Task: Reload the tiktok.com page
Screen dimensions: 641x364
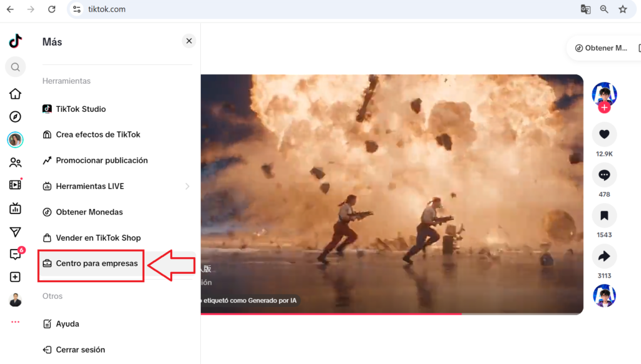Action: [x=51, y=9]
